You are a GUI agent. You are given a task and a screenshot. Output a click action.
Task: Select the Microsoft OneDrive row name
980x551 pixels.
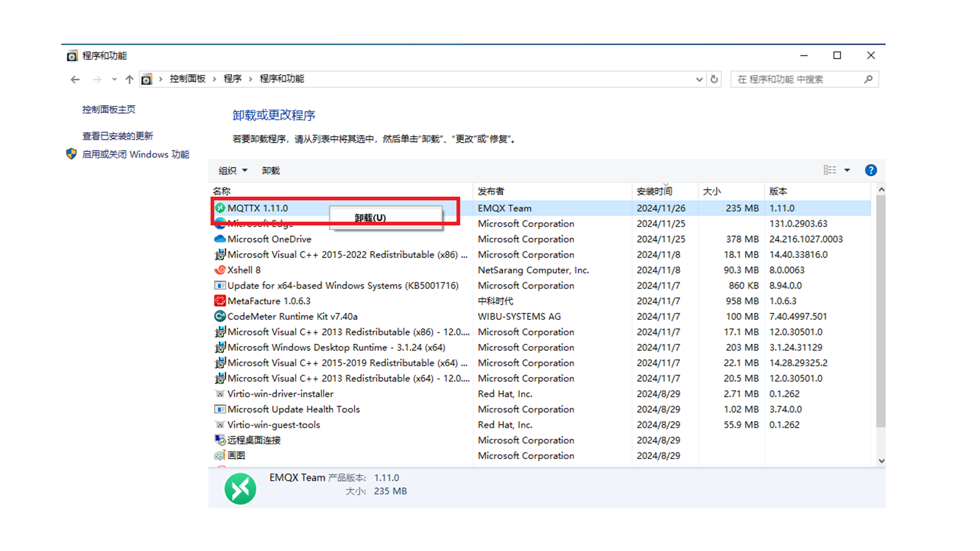(269, 239)
